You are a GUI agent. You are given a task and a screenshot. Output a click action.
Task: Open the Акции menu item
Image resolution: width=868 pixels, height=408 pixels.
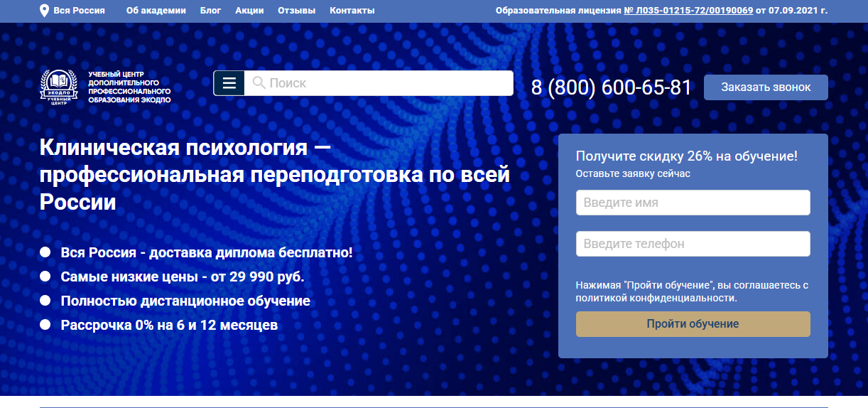coord(249,11)
